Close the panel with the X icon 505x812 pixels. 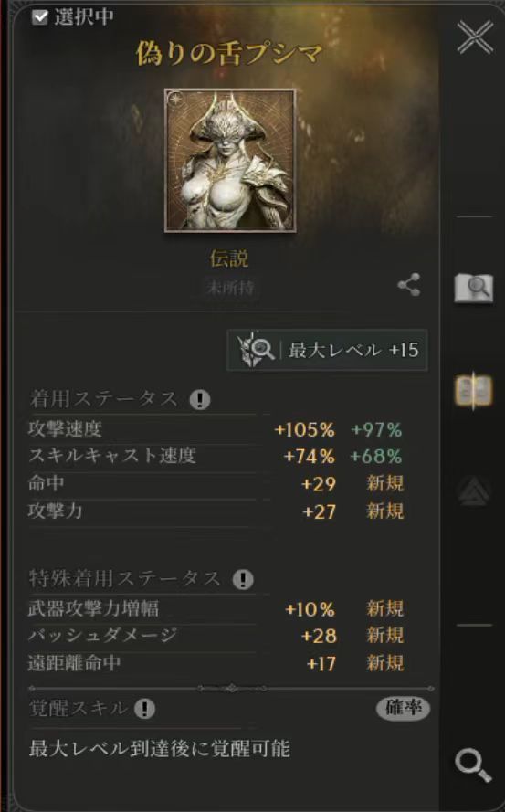[x=475, y=37]
